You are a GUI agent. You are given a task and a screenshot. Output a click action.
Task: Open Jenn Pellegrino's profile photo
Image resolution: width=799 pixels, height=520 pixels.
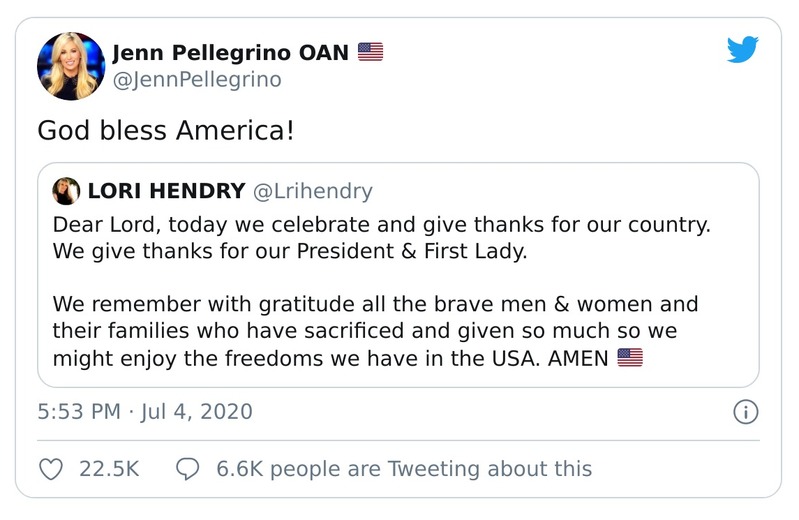(x=71, y=66)
